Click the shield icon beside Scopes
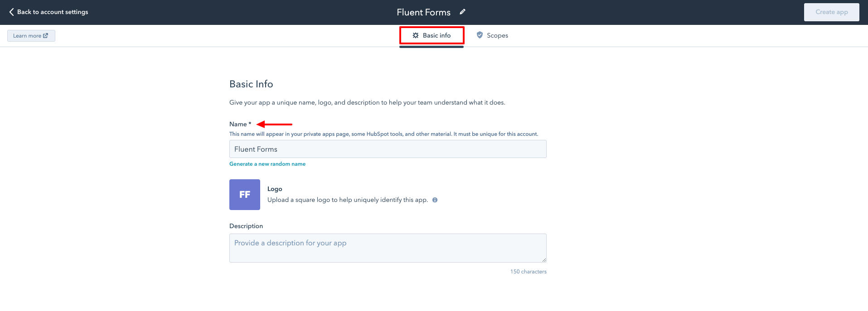This screenshot has height=311, width=868. tap(480, 35)
